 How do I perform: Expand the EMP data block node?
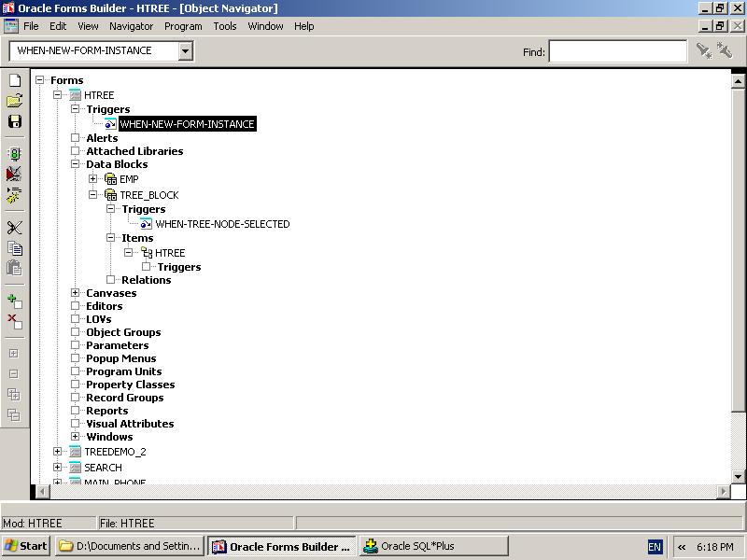pos(93,178)
